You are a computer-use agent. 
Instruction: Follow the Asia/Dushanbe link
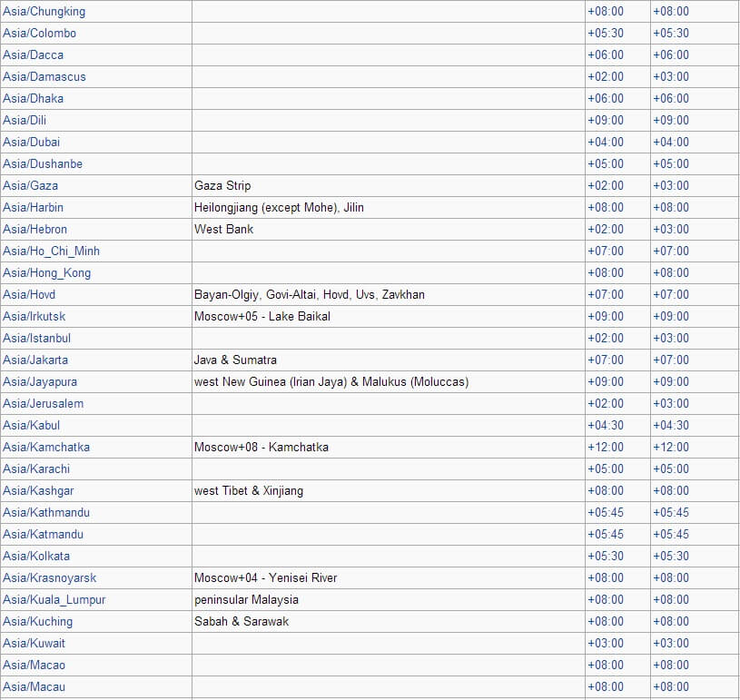point(43,163)
